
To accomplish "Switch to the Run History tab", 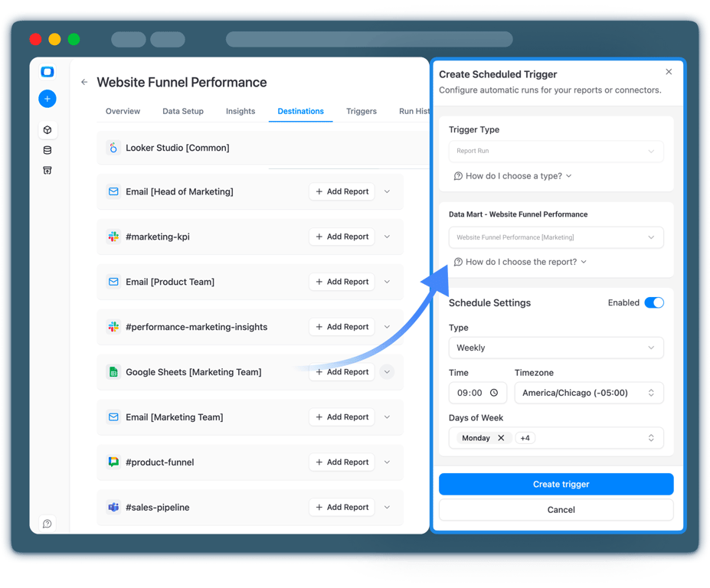I will [x=414, y=111].
